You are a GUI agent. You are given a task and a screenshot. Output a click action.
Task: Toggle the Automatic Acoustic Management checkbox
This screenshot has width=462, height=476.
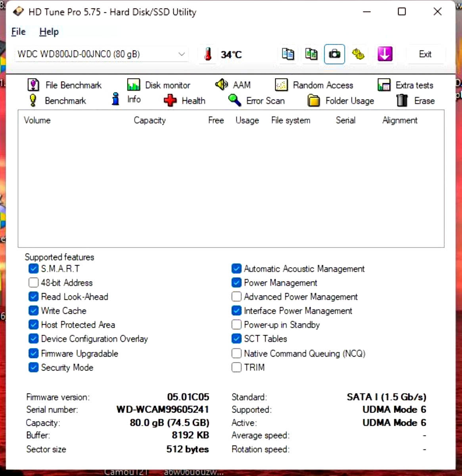click(x=236, y=269)
